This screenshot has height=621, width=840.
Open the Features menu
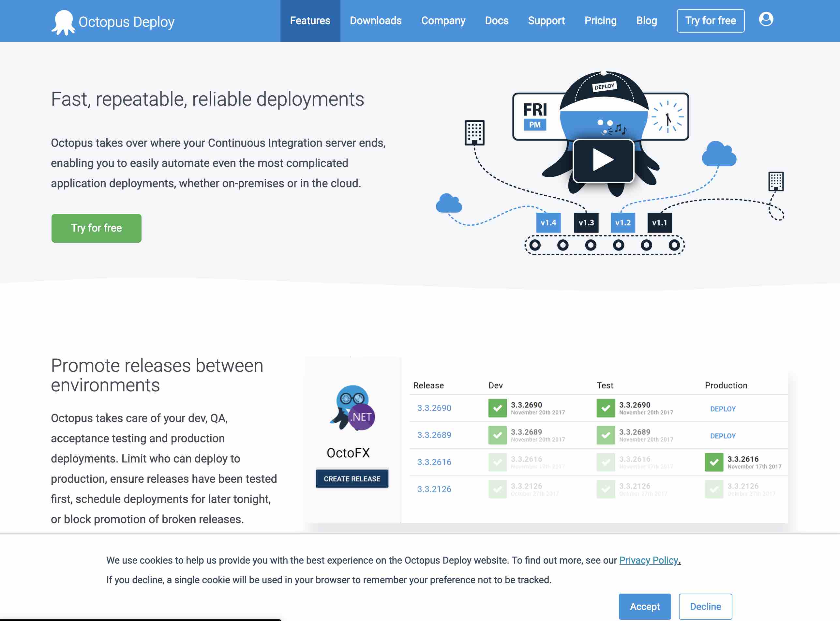point(310,21)
